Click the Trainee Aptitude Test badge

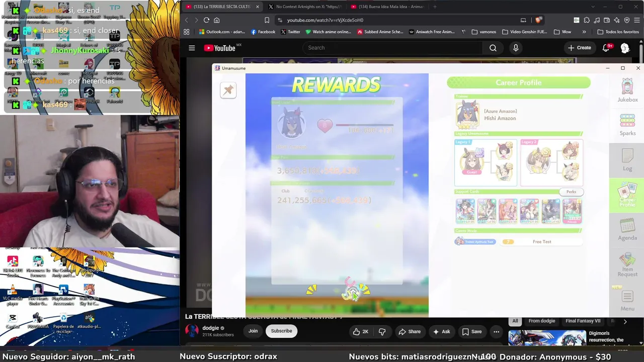point(475,242)
